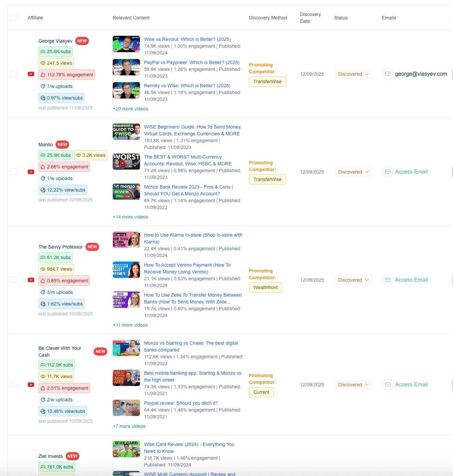Click the subscribers icon on the 61.2K subs badge

point(43,257)
